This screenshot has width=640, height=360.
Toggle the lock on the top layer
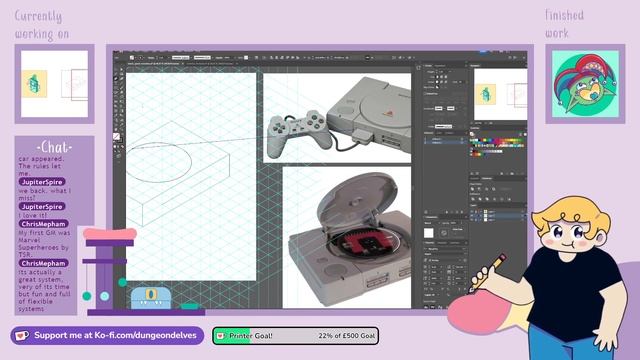tap(476, 211)
